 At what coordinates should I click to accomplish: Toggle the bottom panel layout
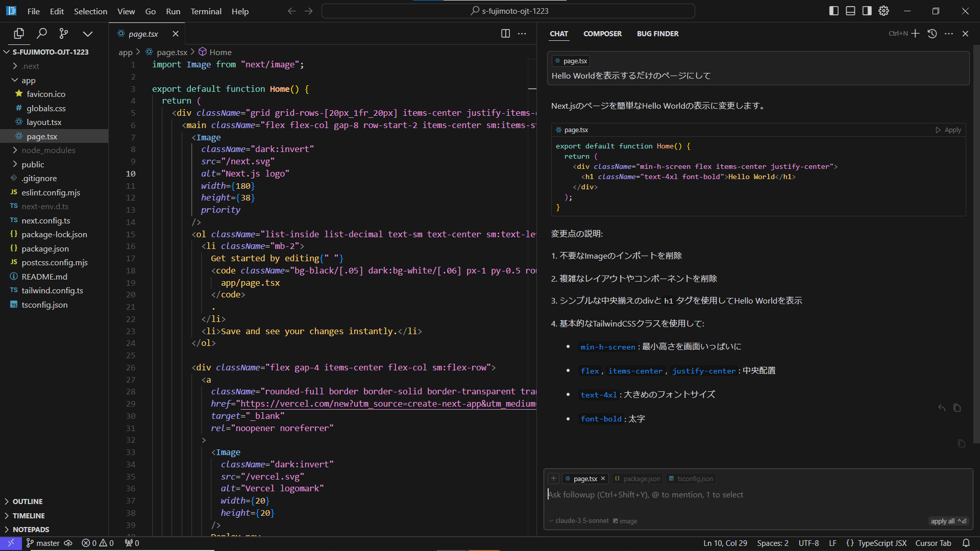click(x=850, y=11)
